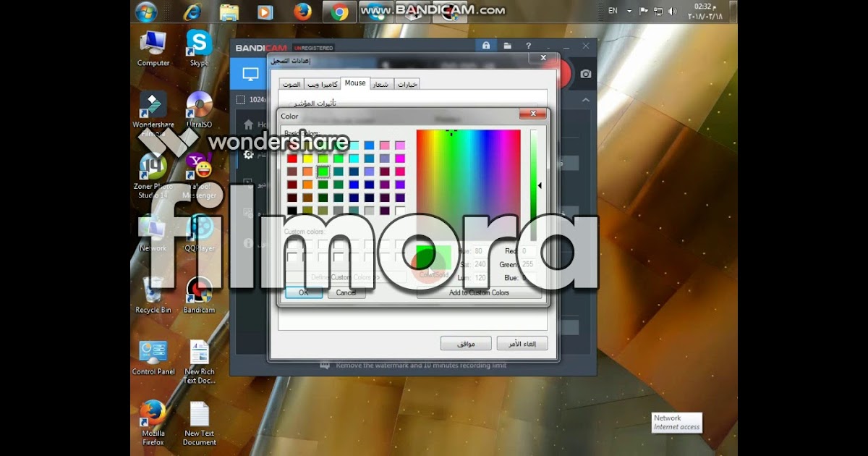Switch to the خيارات tab
This screenshot has height=456, width=868.
click(408, 84)
